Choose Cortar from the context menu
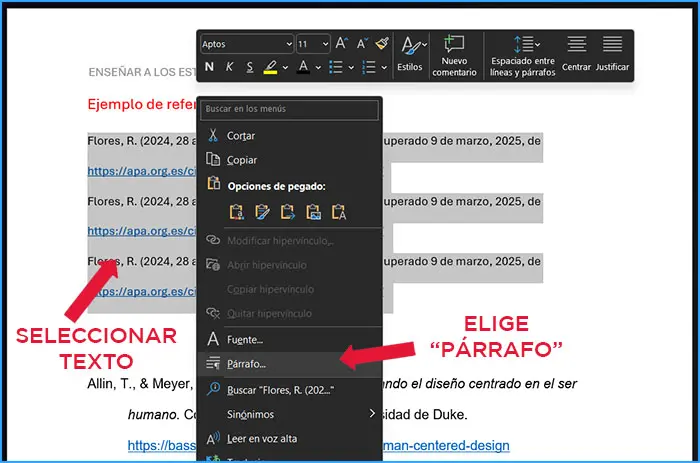 click(289, 136)
